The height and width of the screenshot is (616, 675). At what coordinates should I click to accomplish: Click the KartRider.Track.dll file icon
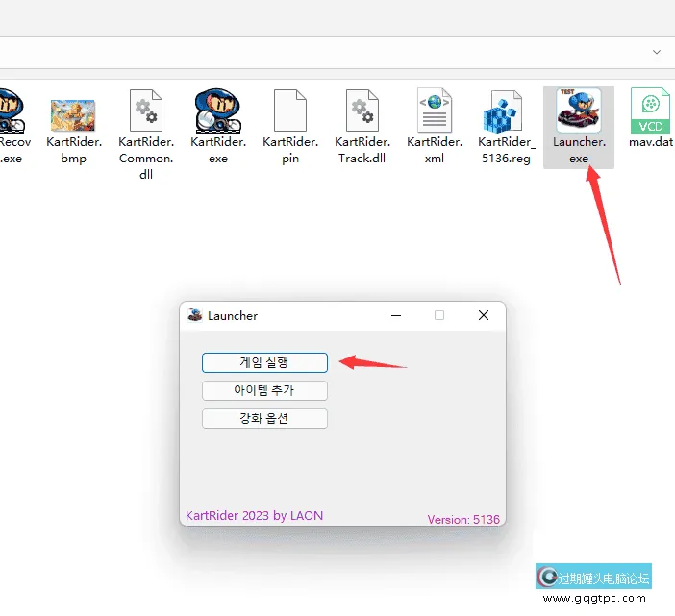(362, 111)
